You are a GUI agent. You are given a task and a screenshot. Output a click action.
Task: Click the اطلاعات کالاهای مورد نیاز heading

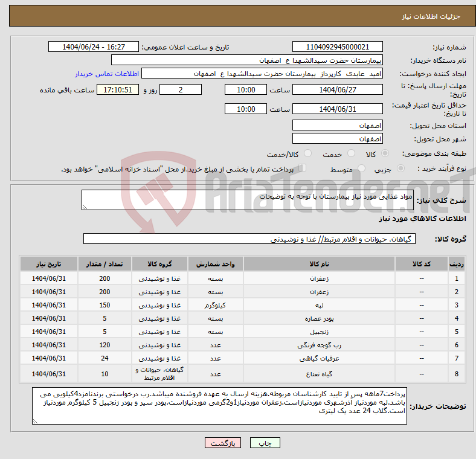coord(422,219)
